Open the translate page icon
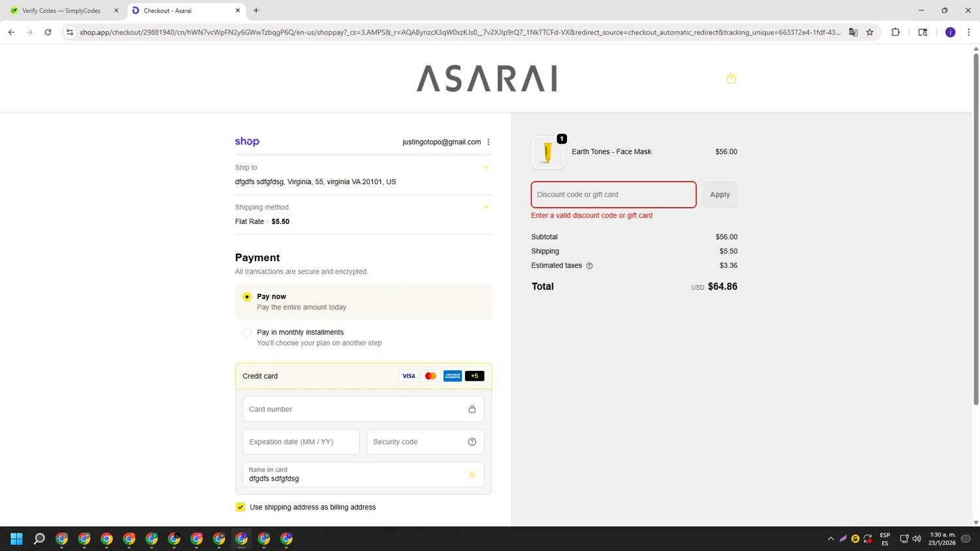Viewport: 980px width, 551px height. point(853,32)
